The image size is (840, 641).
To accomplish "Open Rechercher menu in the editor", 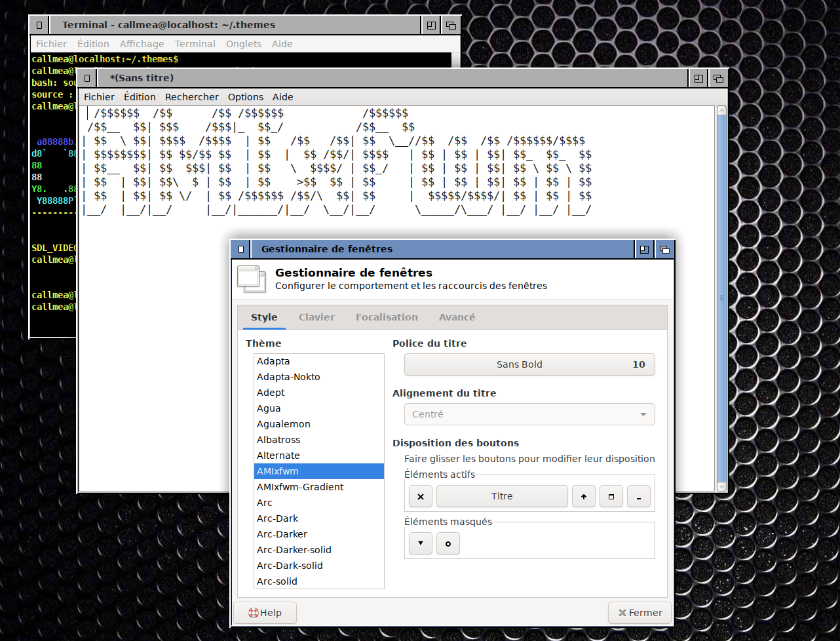I will coord(192,97).
